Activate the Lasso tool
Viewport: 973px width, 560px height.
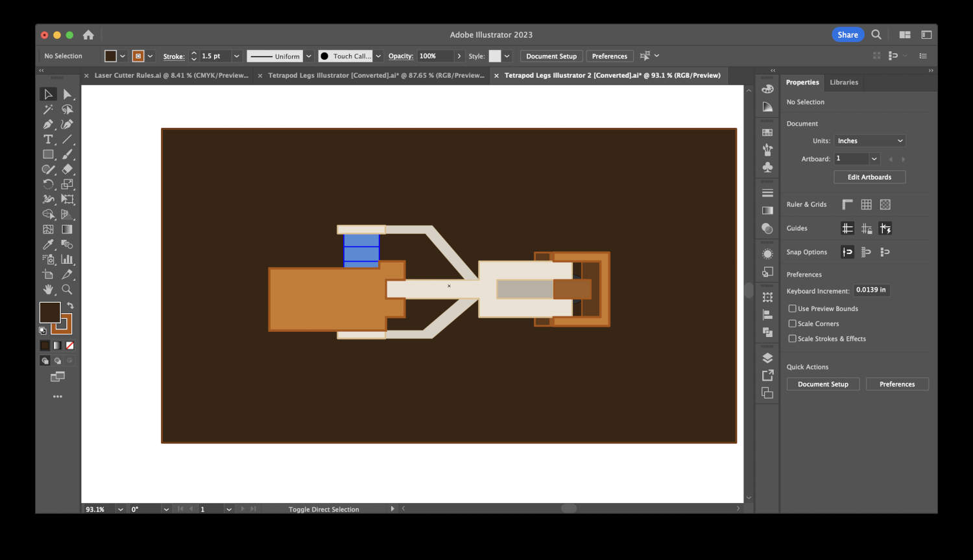(67, 110)
